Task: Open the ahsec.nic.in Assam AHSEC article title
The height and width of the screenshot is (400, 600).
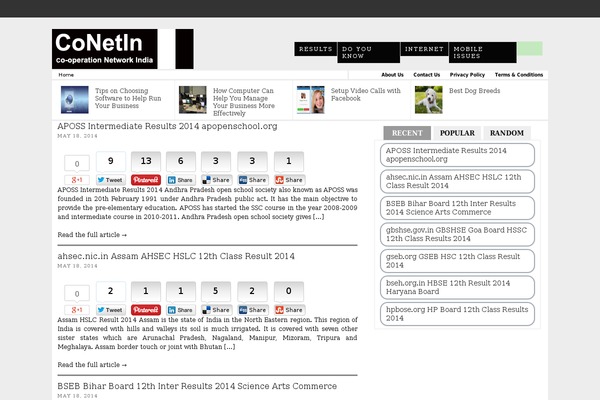Action: 176,256
